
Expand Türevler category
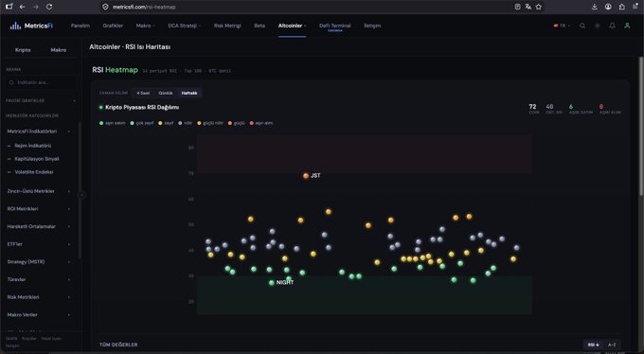click(38, 279)
